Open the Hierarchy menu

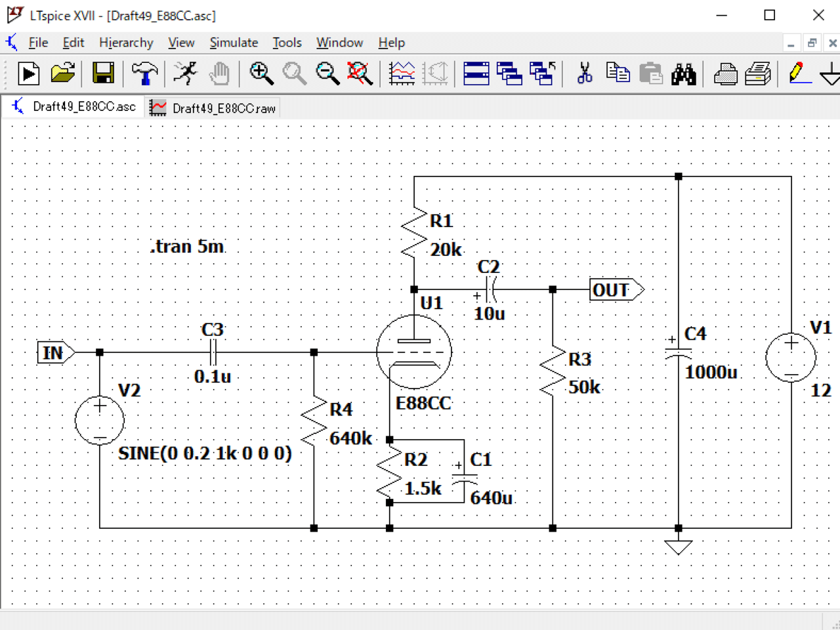(x=126, y=43)
